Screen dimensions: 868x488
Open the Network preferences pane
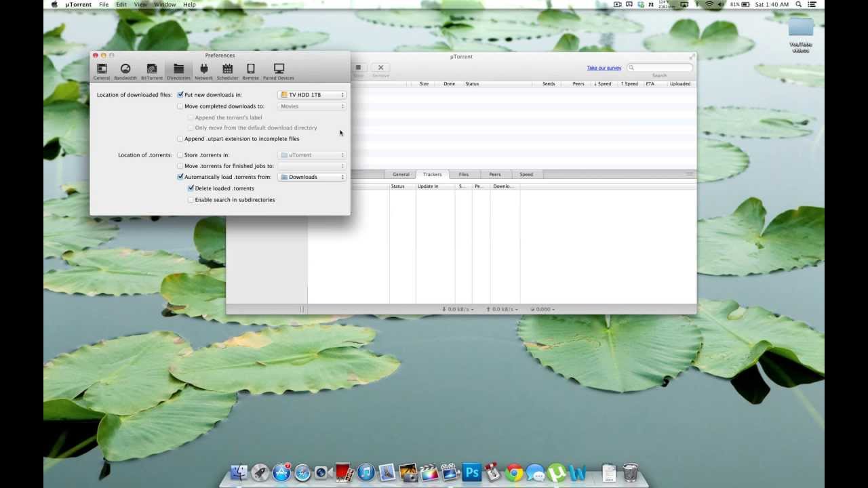[x=203, y=71]
